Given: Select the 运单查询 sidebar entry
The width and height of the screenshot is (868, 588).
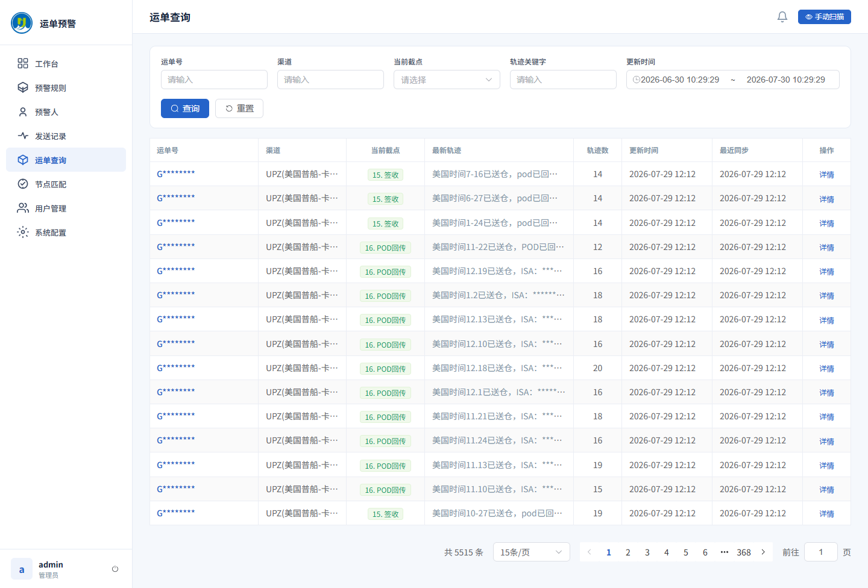Looking at the screenshot, I should tap(66, 160).
